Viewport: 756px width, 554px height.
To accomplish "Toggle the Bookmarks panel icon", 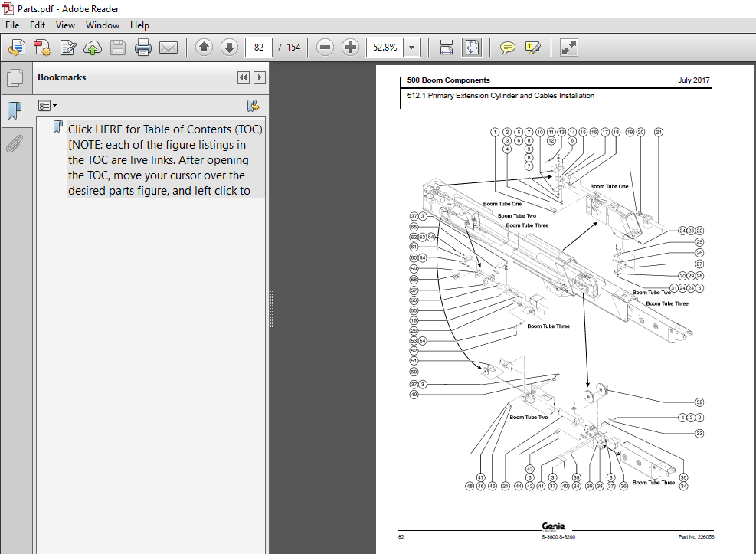I will 15,110.
